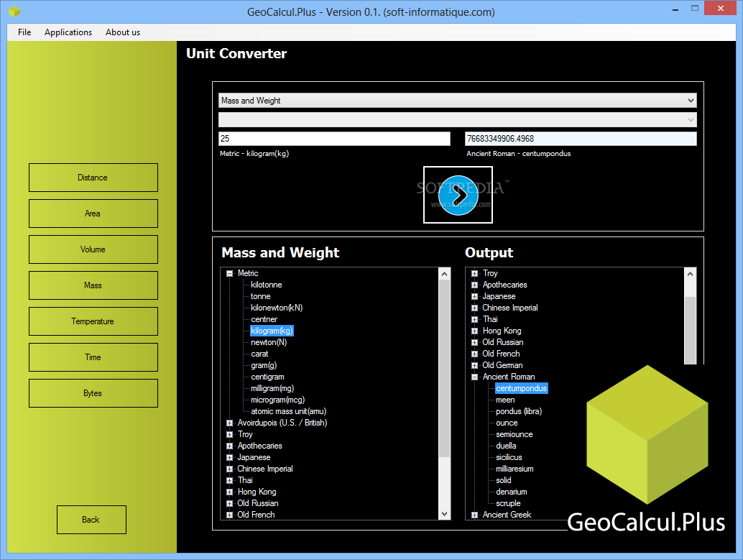Screen dimensions: 743x560
Task: Click the GeoCalcul cube icon in title bar
Action: pyautogui.click(x=14, y=12)
